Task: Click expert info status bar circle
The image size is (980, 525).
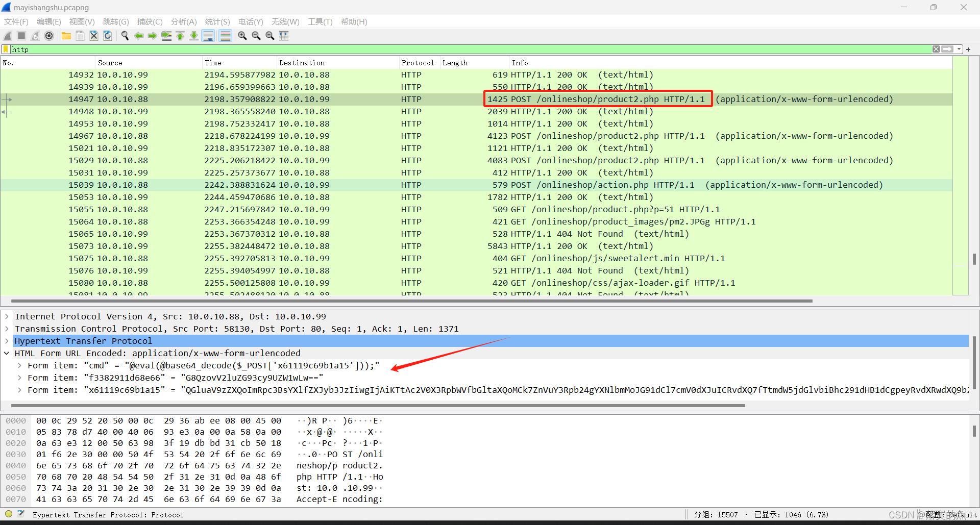Action: (x=9, y=514)
